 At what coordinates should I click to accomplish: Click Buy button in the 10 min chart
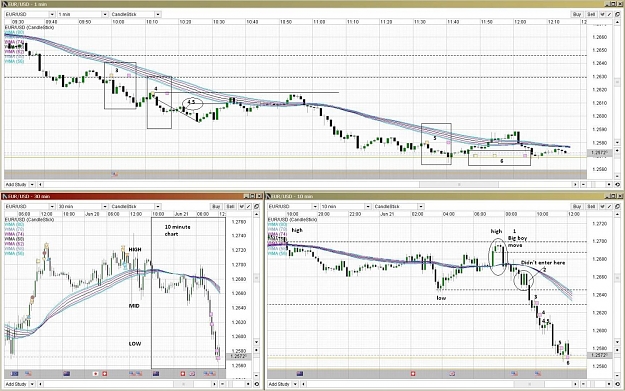coord(577,206)
